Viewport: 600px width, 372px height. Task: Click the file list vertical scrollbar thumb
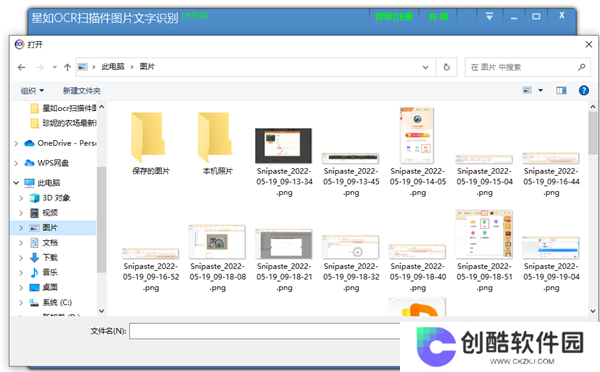593,133
